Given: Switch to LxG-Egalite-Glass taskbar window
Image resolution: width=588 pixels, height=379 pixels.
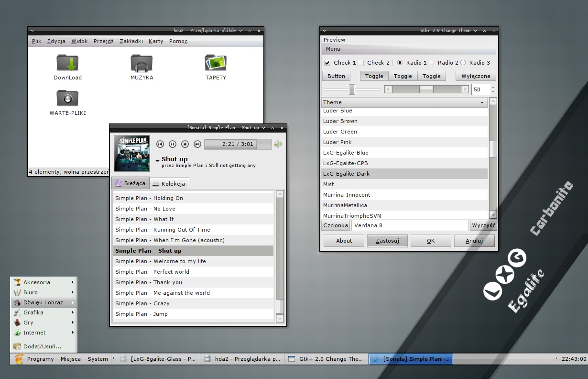Looking at the screenshot, I should click(157, 359).
